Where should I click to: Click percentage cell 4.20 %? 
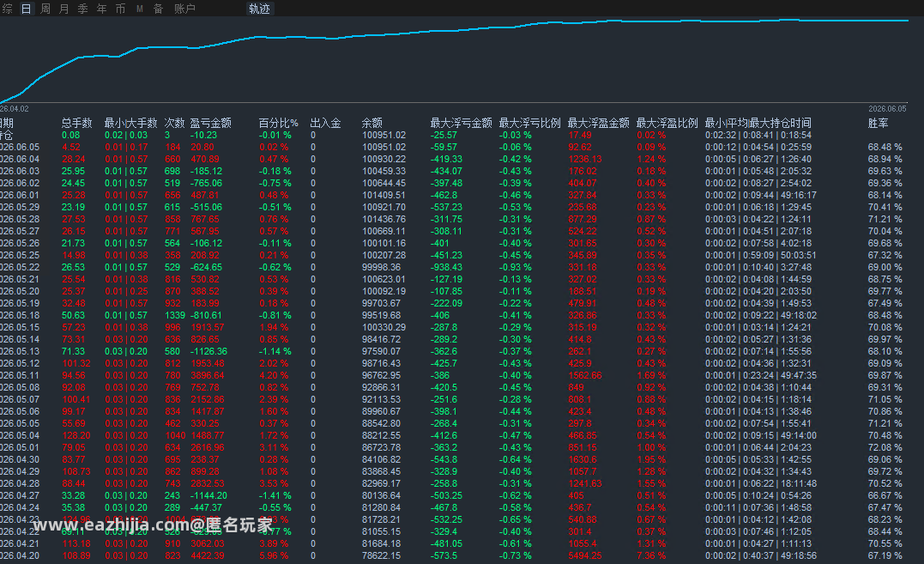274,375
